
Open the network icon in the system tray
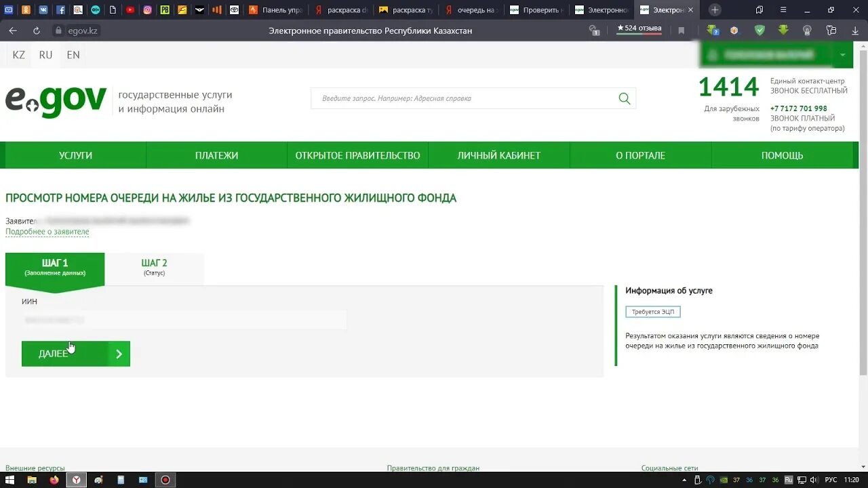[802, 479]
